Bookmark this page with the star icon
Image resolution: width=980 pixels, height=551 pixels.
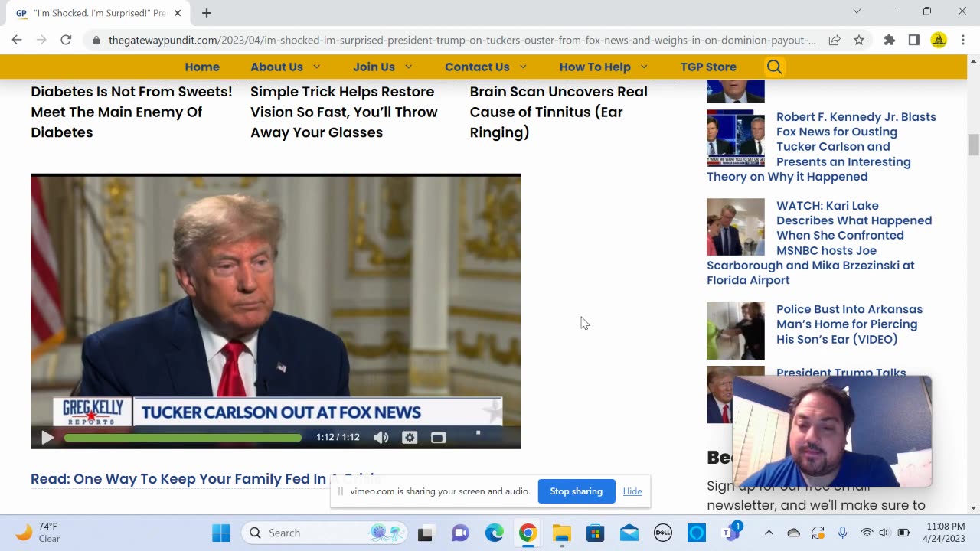tap(859, 40)
